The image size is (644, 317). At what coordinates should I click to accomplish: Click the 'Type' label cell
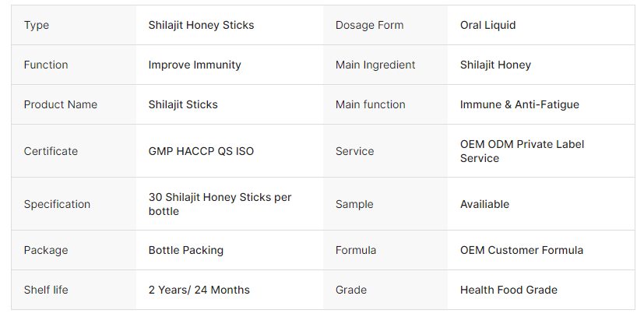37,25
